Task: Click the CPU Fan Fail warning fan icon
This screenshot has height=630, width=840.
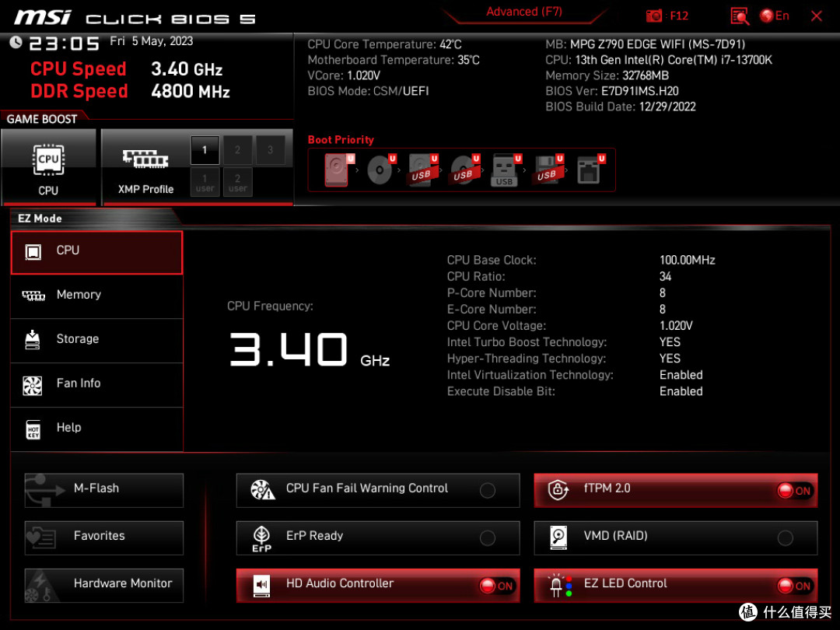Action: pyautogui.click(x=263, y=489)
